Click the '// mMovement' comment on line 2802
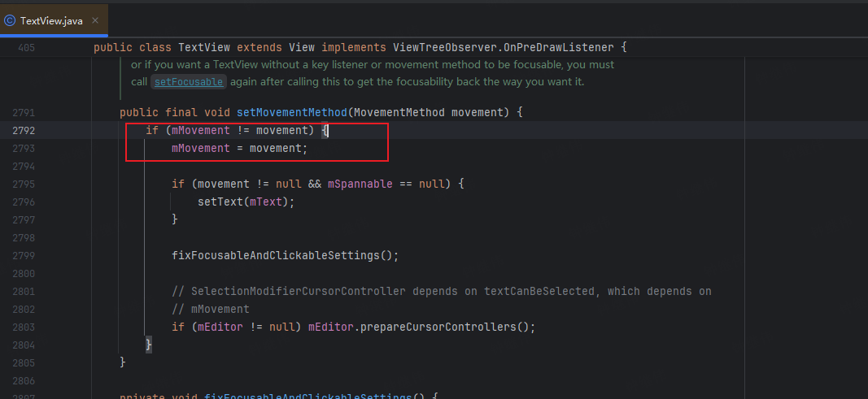 [x=211, y=309]
